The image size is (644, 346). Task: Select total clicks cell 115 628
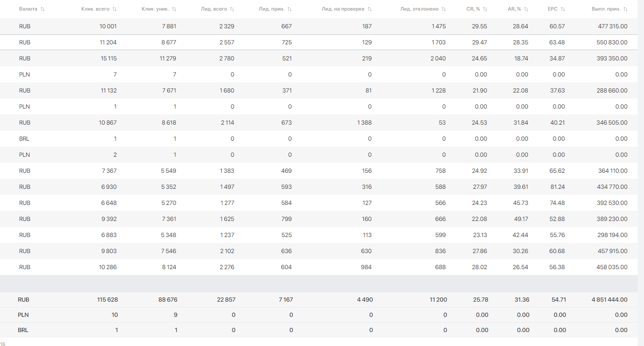107,300
